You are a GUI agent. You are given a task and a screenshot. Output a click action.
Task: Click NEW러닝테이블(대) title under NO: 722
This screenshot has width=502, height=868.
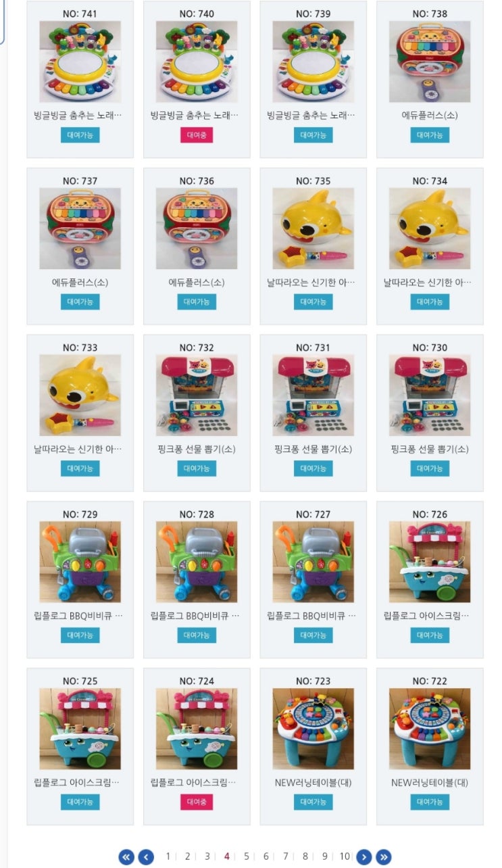click(x=430, y=783)
